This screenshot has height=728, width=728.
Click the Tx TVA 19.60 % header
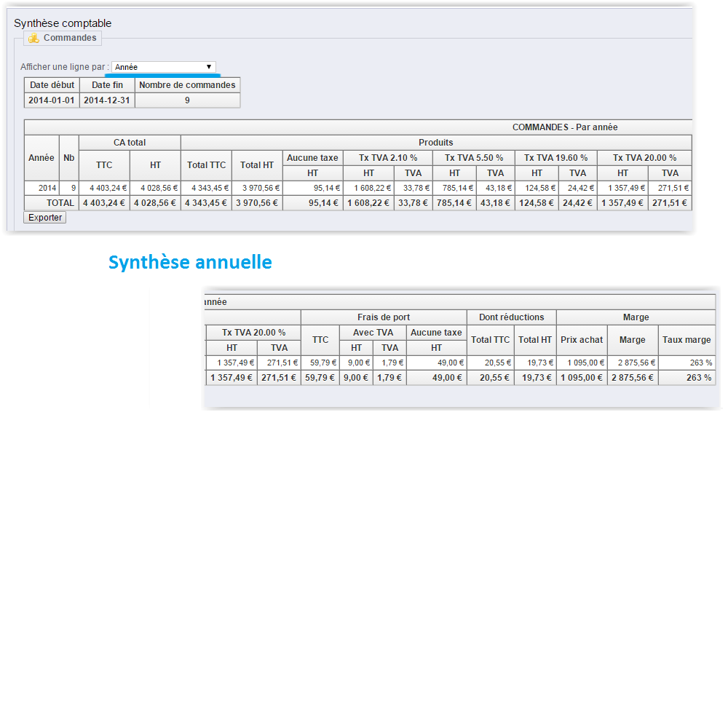click(x=556, y=158)
